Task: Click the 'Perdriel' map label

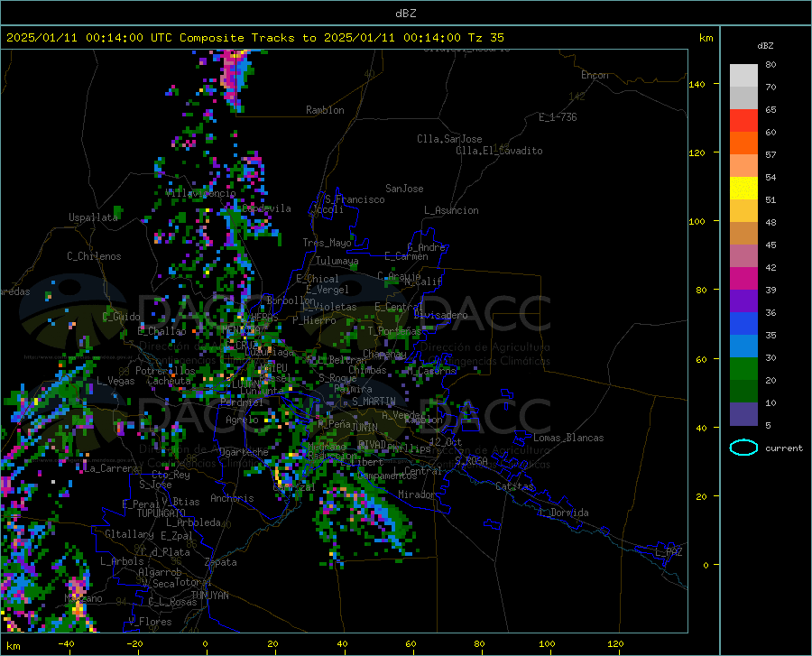Action: pyautogui.click(x=242, y=402)
